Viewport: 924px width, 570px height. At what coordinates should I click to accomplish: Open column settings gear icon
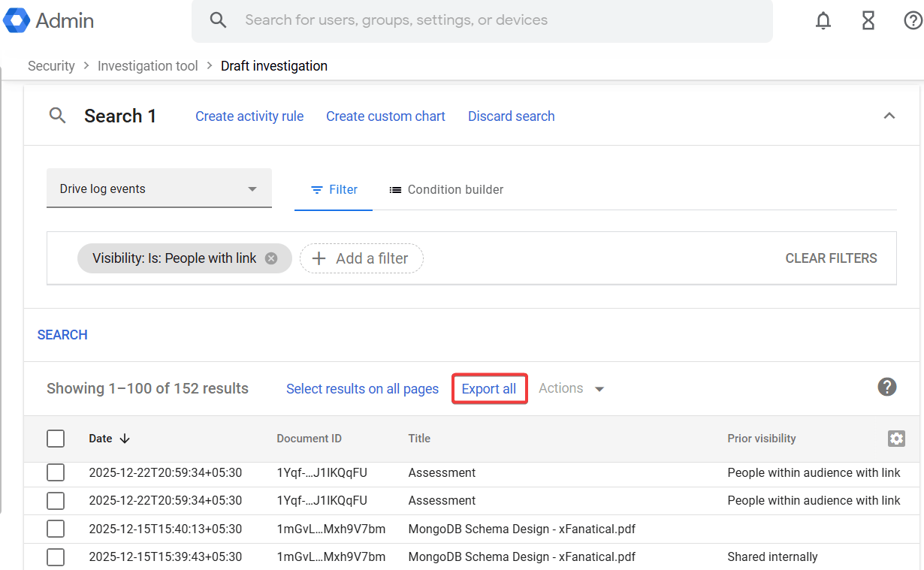click(896, 439)
